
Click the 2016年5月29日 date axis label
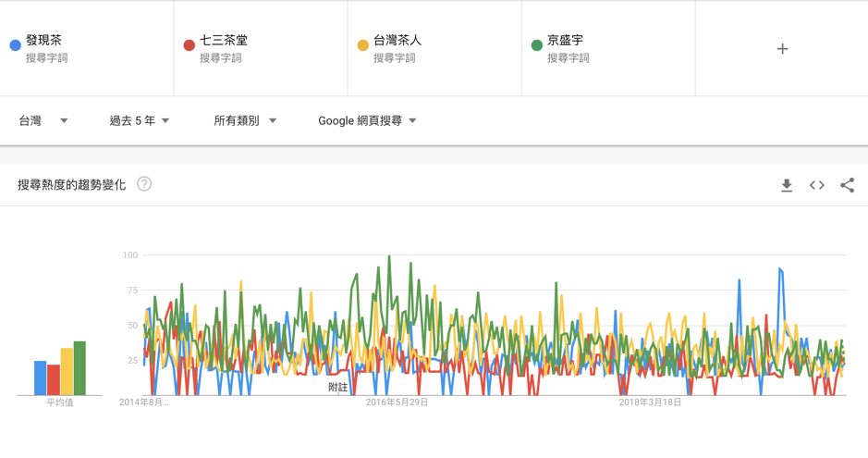coord(397,402)
